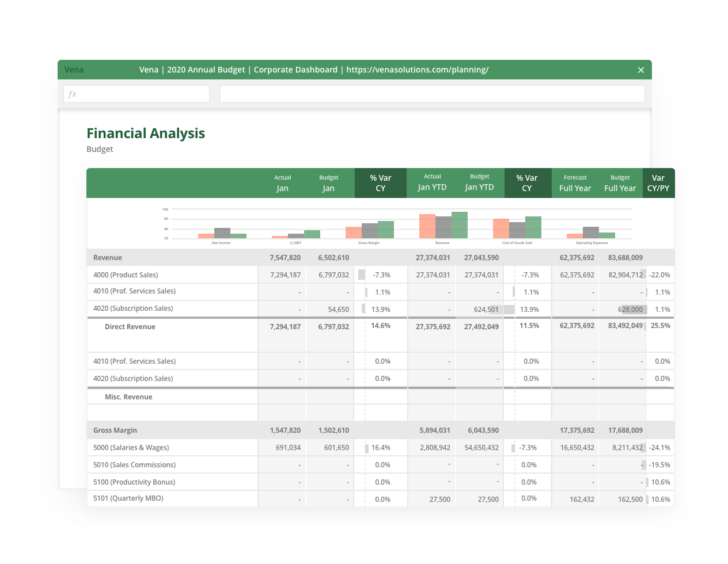The width and height of the screenshot is (728, 564).
Task: Select the highlighted 628,000 Budget Full Year cell
Action: [x=629, y=309]
